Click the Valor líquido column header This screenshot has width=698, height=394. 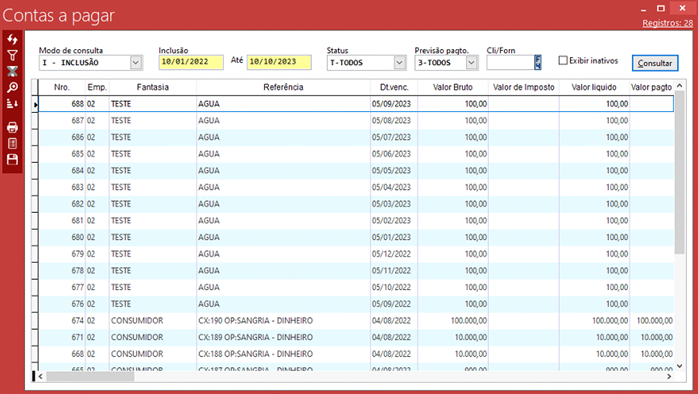coord(594,87)
